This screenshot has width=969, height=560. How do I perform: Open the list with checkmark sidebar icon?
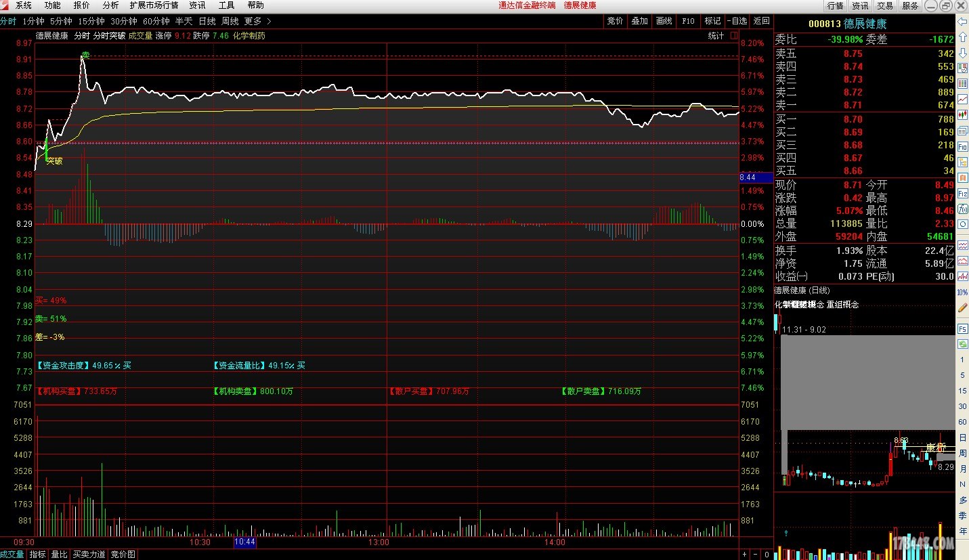(962, 68)
